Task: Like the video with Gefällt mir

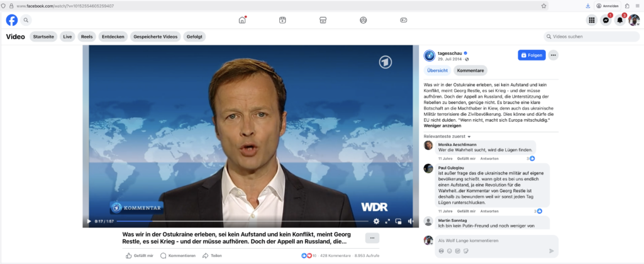Action: [x=140, y=255]
